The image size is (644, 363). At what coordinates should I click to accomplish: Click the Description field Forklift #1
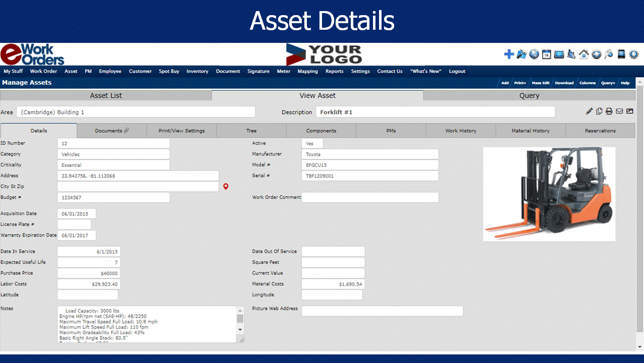click(x=435, y=112)
